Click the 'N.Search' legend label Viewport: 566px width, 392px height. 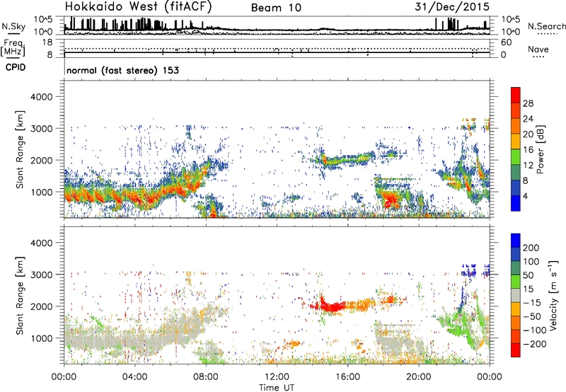point(546,26)
